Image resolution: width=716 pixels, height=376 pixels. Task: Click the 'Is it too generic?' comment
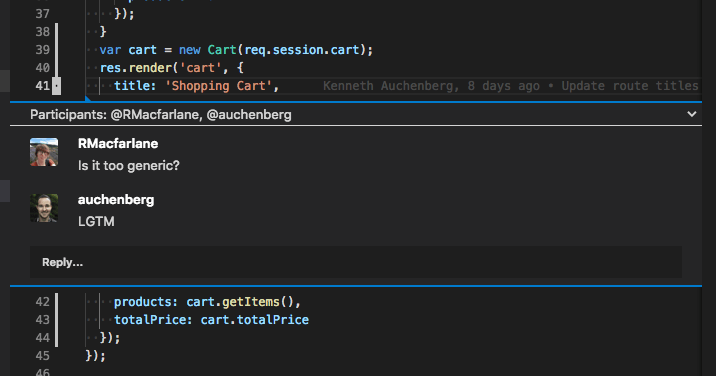point(129,165)
